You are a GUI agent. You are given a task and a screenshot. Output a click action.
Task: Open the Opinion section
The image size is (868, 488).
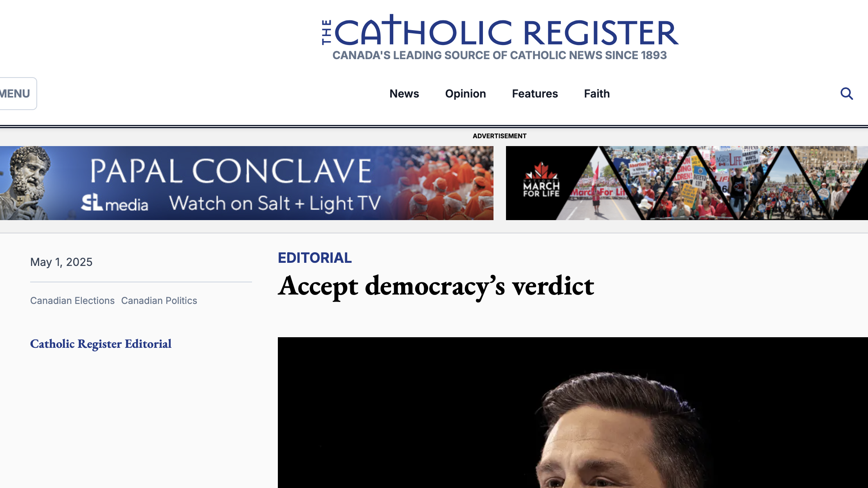pos(465,94)
